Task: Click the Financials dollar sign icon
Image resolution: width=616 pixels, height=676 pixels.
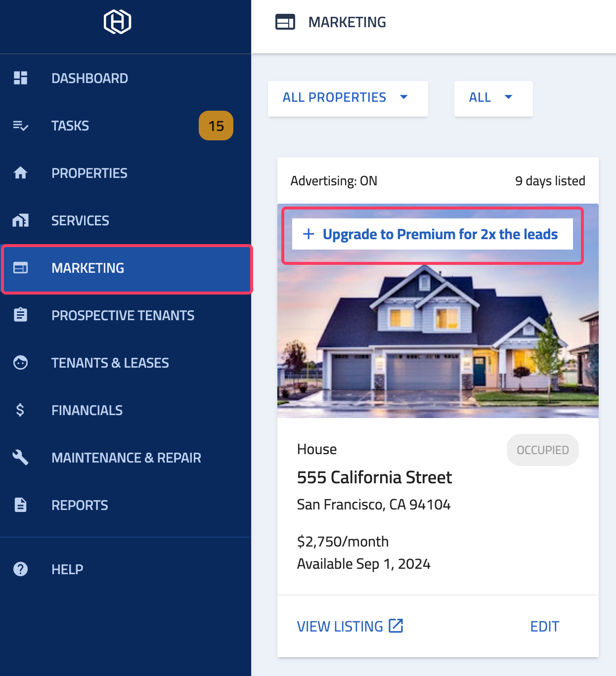Action: [x=20, y=410]
